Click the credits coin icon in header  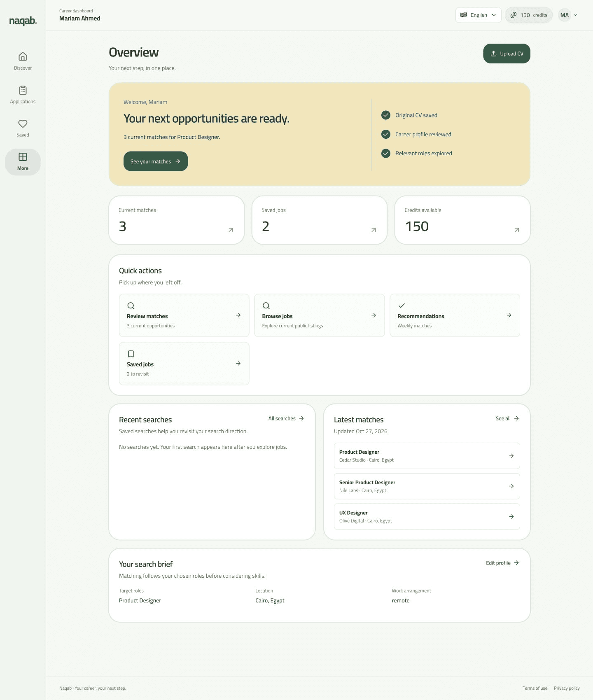[x=514, y=15]
